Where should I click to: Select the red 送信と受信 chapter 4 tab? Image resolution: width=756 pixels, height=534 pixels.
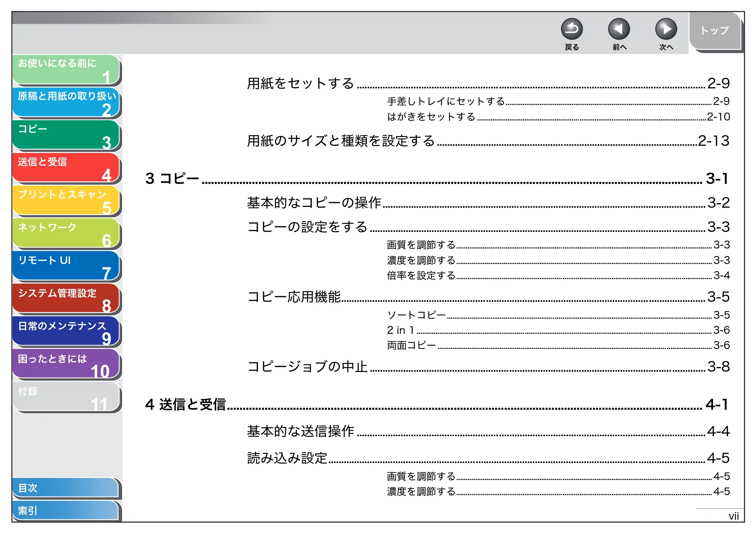coord(66,168)
